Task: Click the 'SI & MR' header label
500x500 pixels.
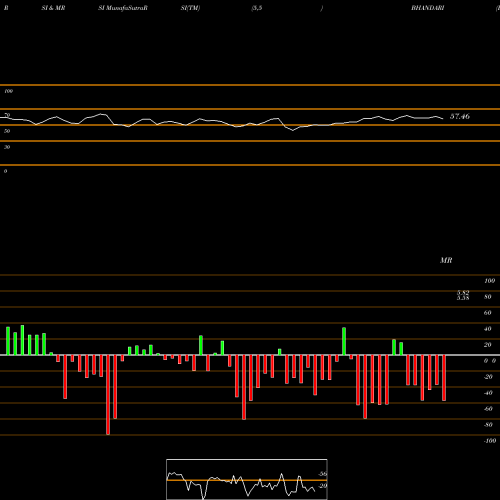Action: click(53, 8)
